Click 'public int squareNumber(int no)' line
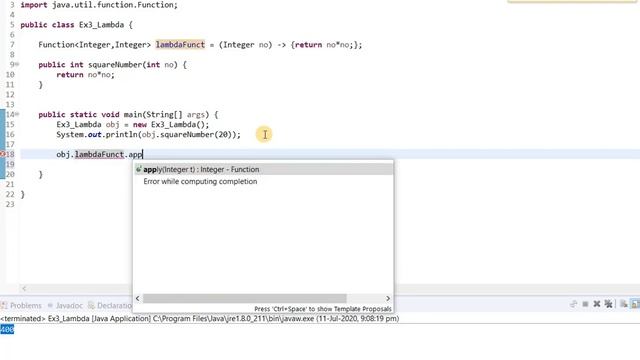 (x=112, y=64)
